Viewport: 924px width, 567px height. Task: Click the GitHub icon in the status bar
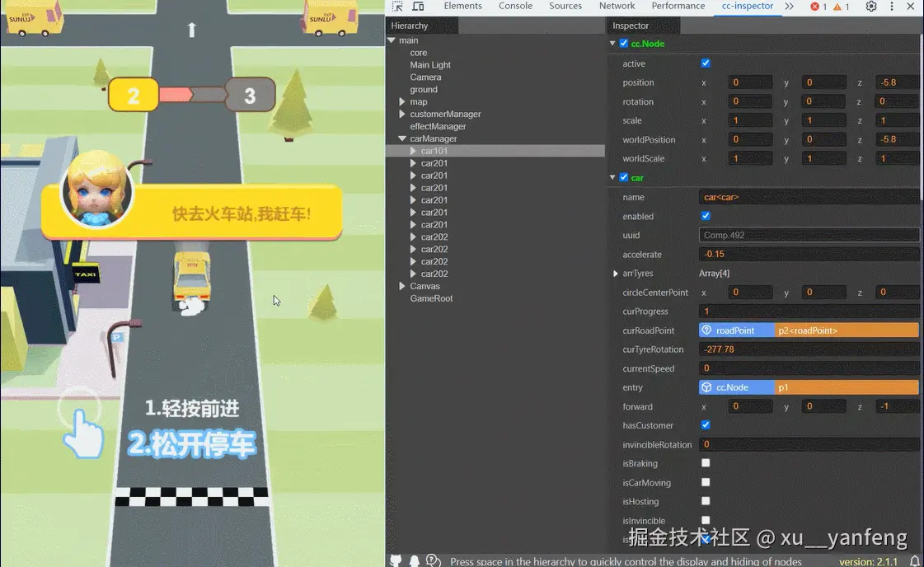coord(396,560)
